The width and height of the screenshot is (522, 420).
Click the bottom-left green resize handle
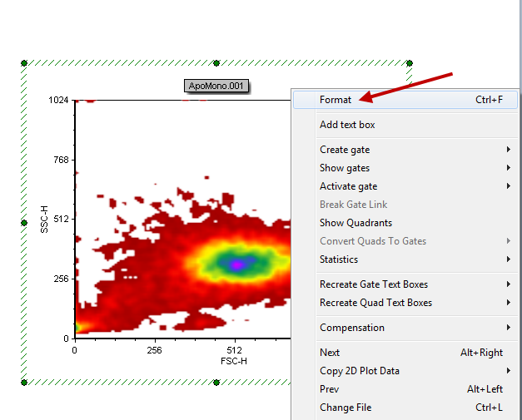coord(24,383)
